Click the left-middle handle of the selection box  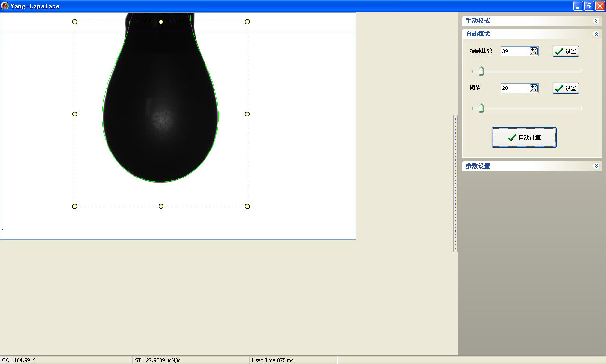(x=75, y=114)
